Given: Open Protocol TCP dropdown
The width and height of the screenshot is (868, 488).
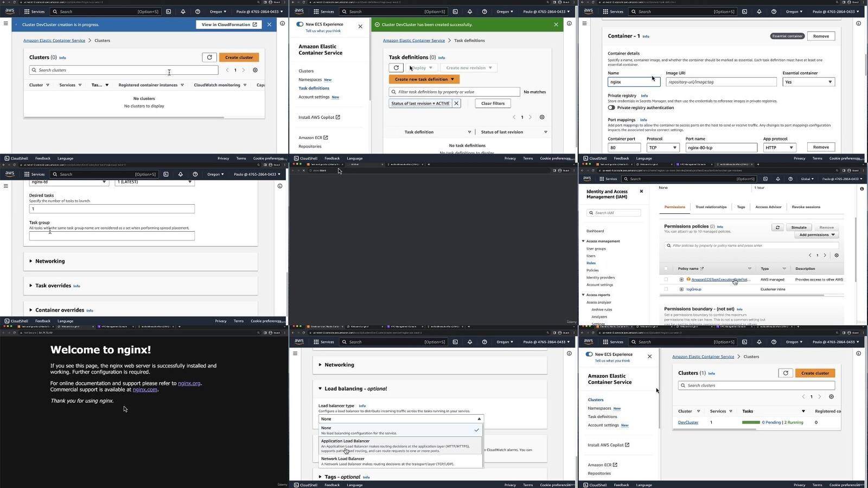Looking at the screenshot, I should (x=663, y=148).
